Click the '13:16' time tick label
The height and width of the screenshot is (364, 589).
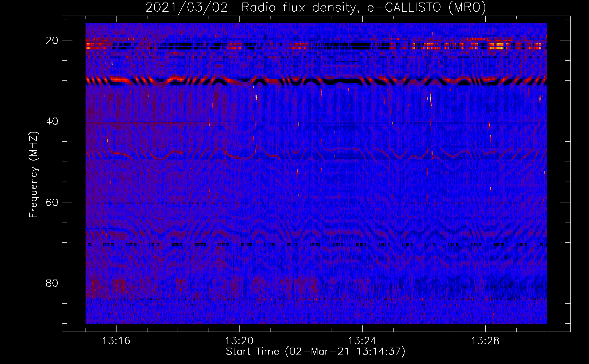click(116, 341)
